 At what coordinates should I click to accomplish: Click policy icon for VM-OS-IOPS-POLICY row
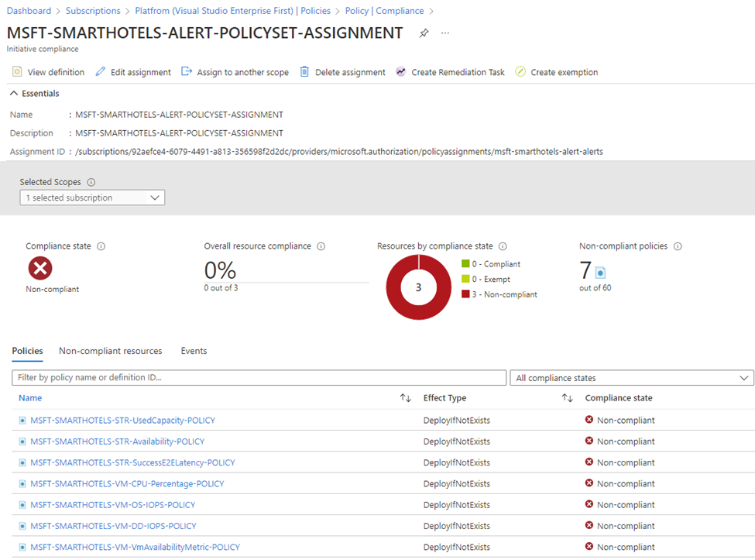click(22, 505)
